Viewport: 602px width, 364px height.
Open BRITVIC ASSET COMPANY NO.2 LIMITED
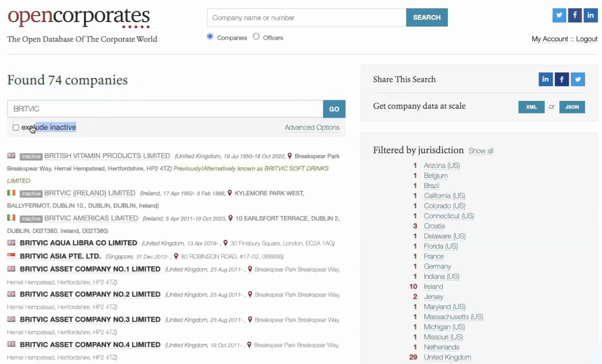[90, 294]
